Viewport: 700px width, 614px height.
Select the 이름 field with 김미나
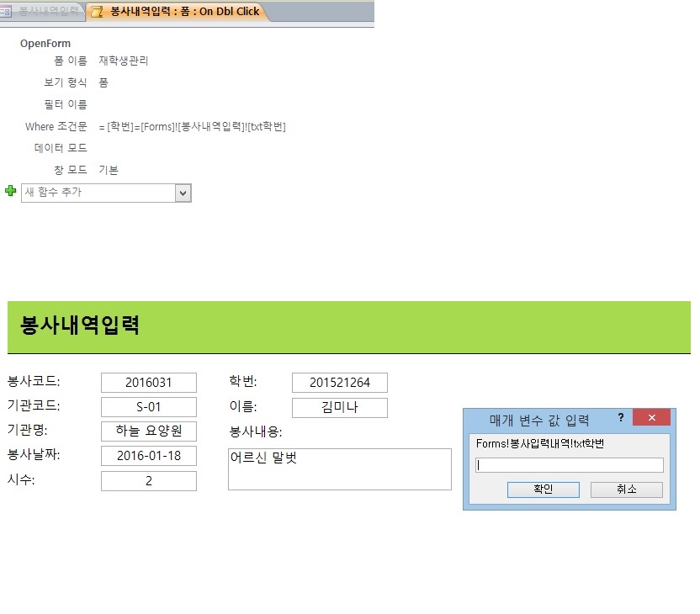[339, 407]
